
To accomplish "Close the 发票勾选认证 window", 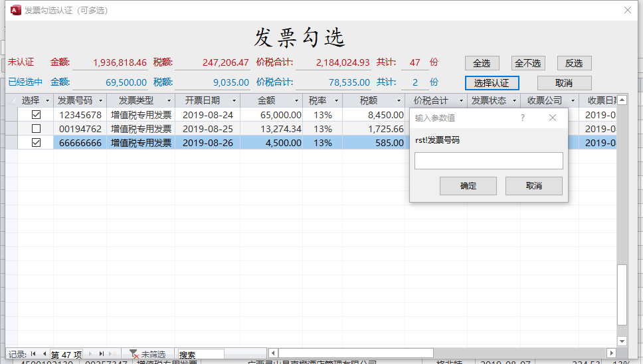I will (x=628, y=10).
